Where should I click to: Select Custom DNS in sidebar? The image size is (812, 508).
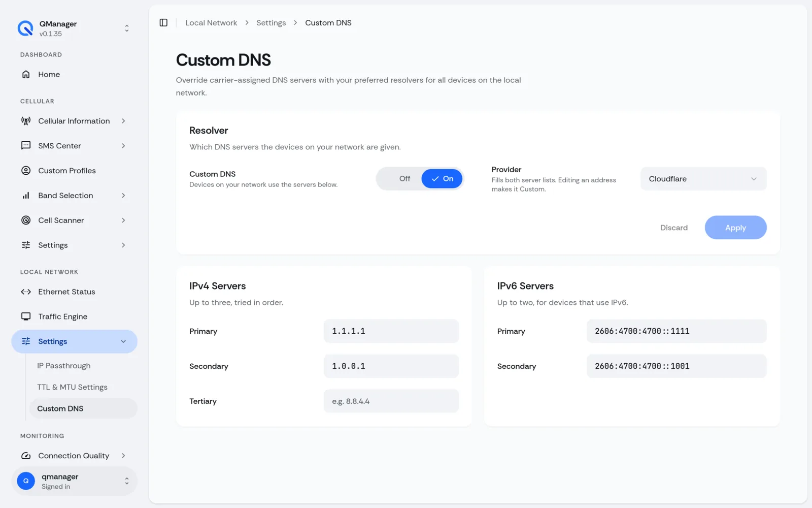[83, 408]
